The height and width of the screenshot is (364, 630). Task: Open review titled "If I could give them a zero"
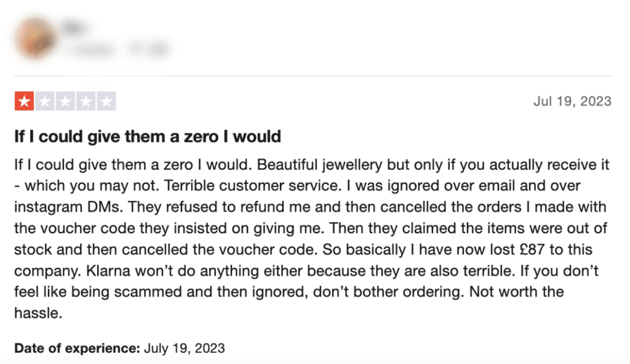(148, 136)
